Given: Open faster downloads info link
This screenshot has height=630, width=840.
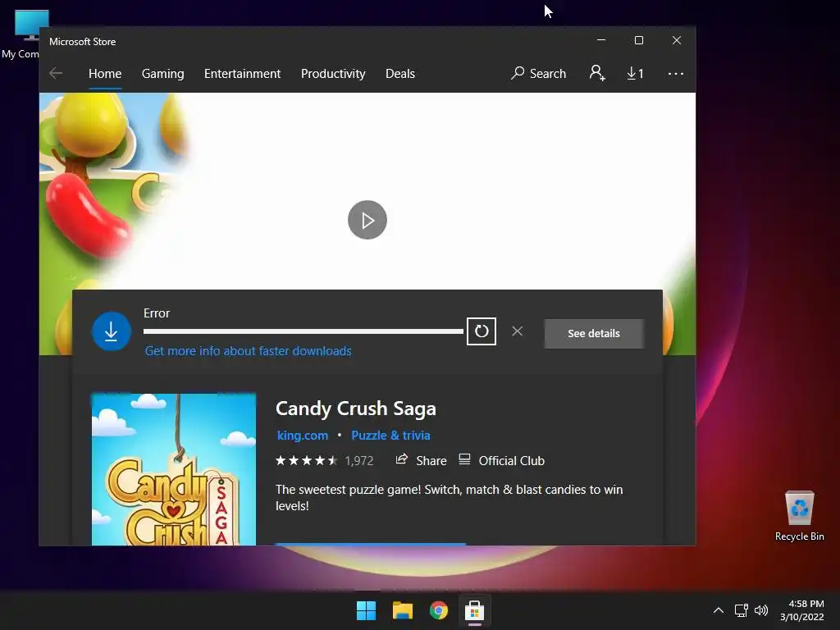Looking at the screenshot, I should (x=248, y=351).
